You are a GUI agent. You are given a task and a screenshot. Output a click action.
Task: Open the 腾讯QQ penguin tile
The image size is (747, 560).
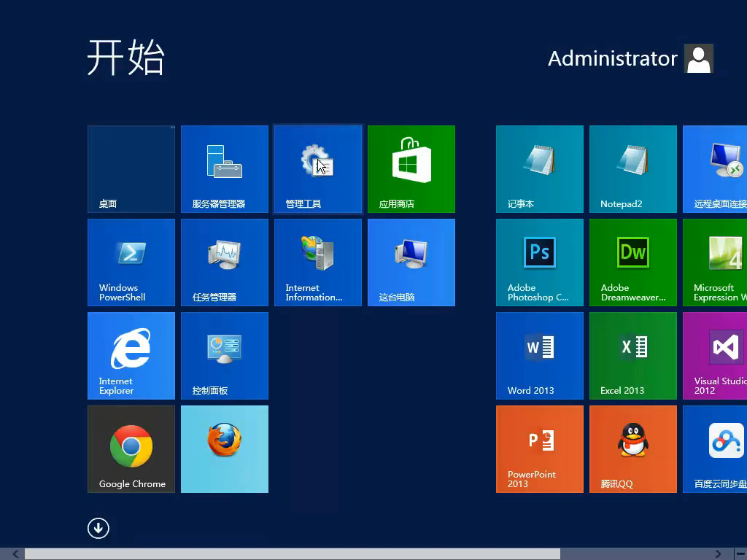633,448
